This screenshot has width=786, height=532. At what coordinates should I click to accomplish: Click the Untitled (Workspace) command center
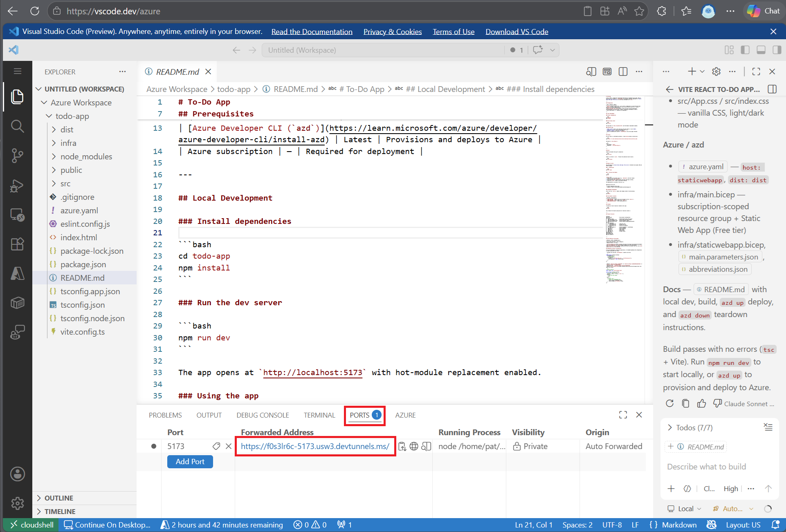pyautogui.click(x=383, y=50)
